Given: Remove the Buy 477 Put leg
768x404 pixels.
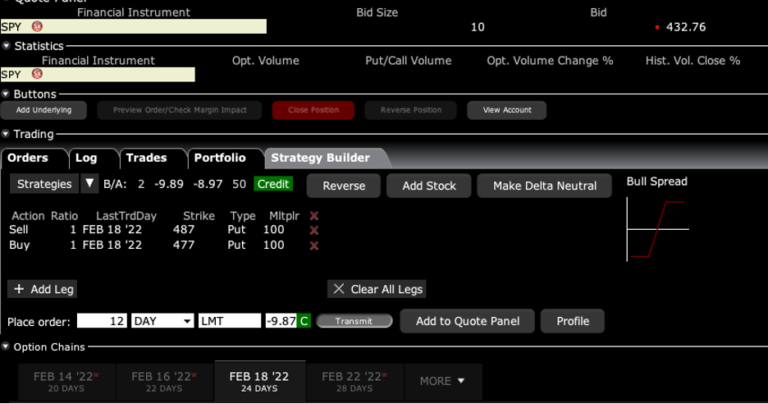Looking at the screenshot, I should pyautogui.click(x=314, y=245).
